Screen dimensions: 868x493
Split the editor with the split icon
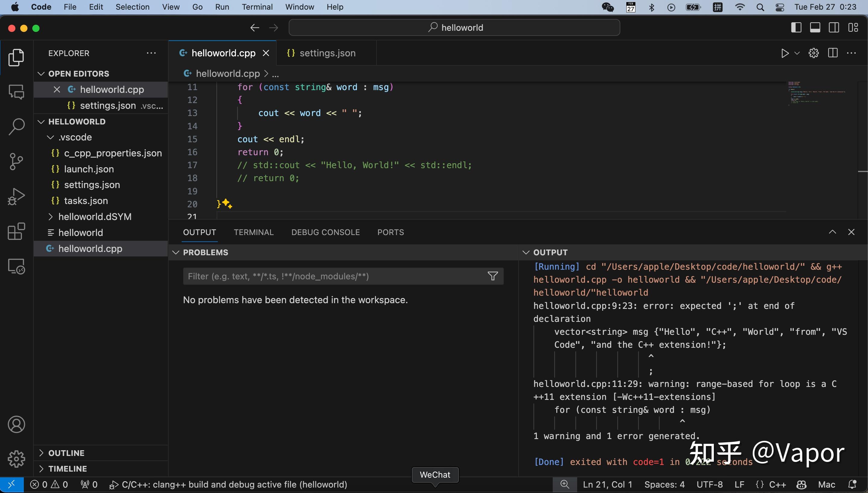[833, 53]
